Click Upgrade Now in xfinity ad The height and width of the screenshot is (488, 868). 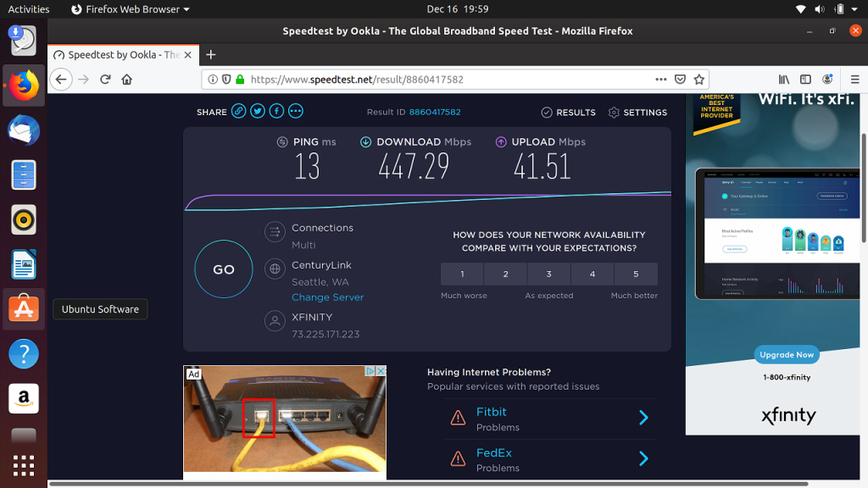pyautogui.click(x=787, y=355)
